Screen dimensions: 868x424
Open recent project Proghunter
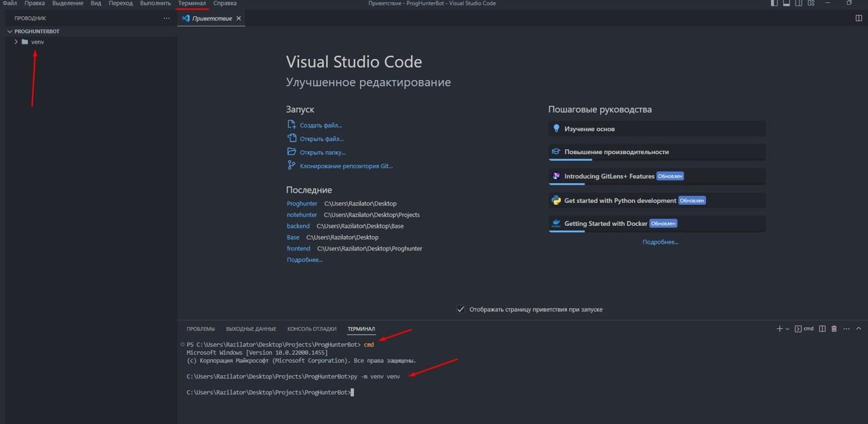(302, 204)
